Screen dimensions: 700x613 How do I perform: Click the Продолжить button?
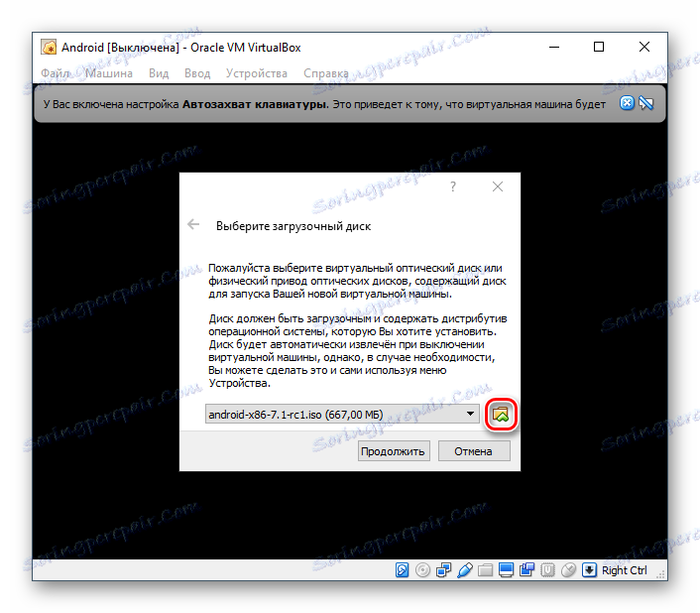(x=394, y=451)
